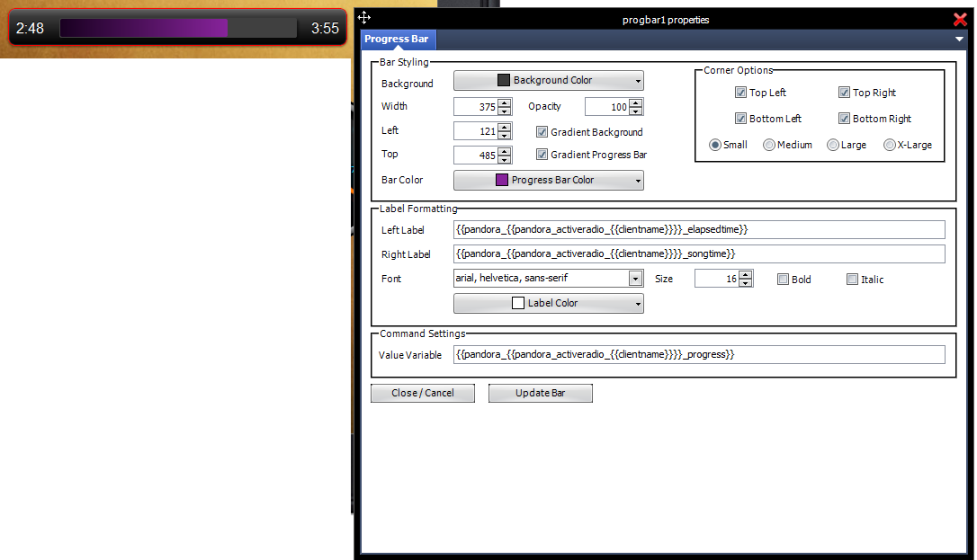The height and width of the screenshot is (560, 977).
Task: Decrease Width with the down arrow
Action: (x=505, y=111)
